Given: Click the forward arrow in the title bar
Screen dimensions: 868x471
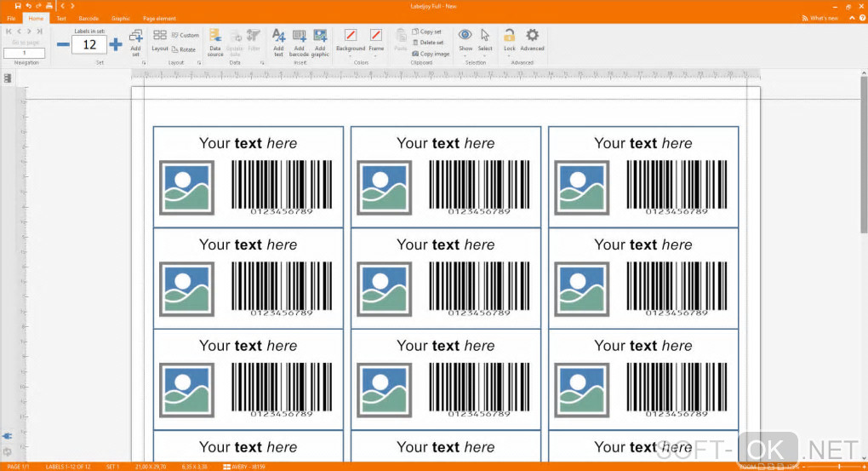Looking at the screenshot, I should click(72, 6).
